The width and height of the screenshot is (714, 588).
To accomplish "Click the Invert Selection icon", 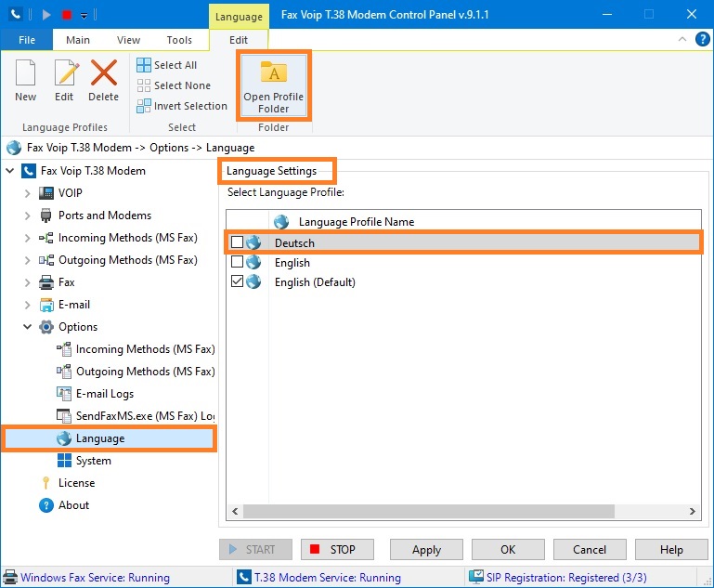I will [144, 106].
